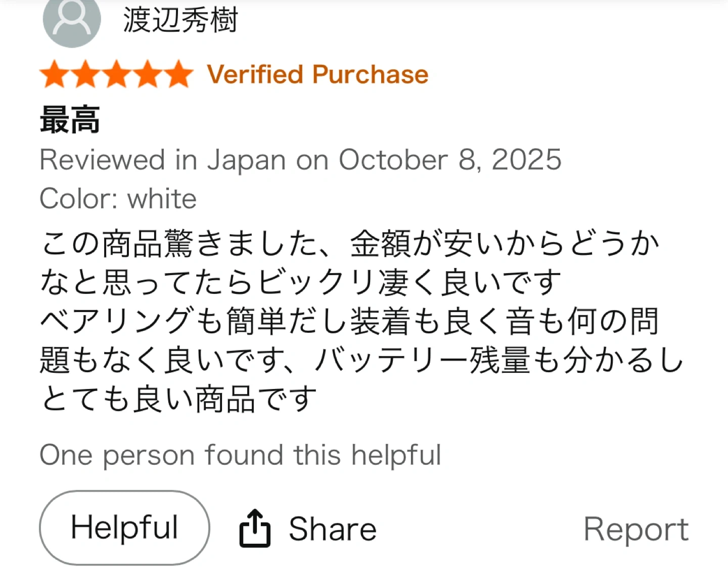Tap the share arrow icon
Viewport: 728px width, 567px height.
point(255,528)
